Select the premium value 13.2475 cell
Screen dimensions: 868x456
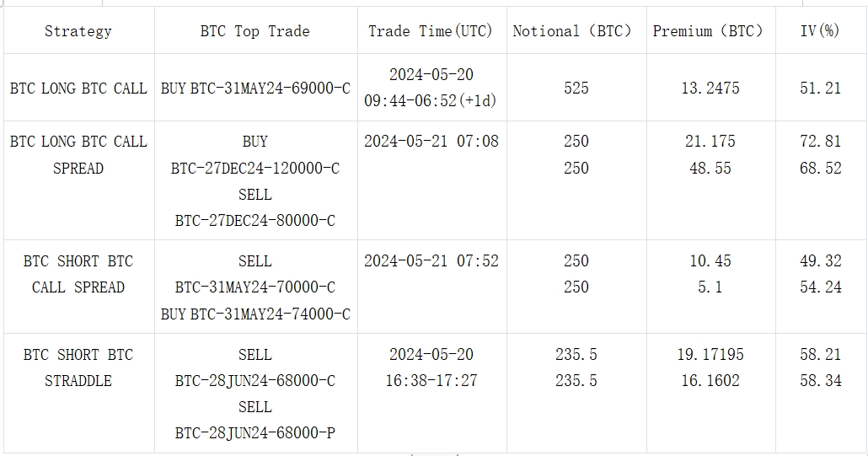[x=710, y=88]
